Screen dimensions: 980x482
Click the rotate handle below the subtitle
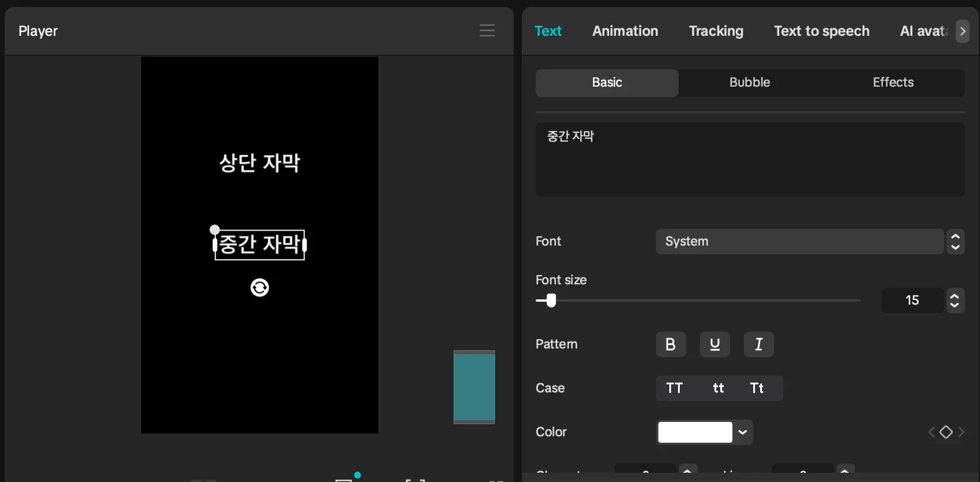(260, 287)
